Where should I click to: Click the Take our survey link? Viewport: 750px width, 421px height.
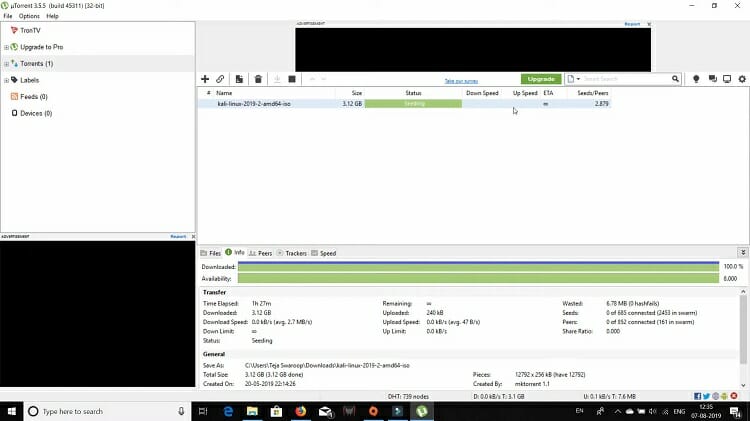click(461, 81)
